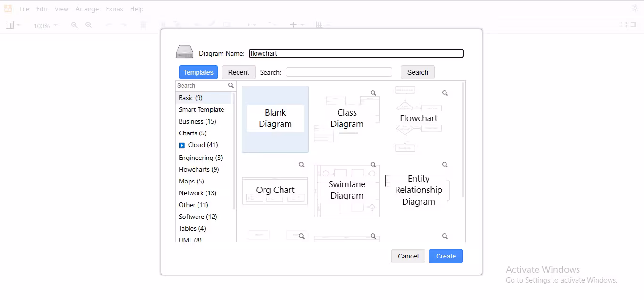The width and height of the screenshot is (644, 300).
Task: Click the storage drive icon beside Diagram Name
Action: [185, 52]
